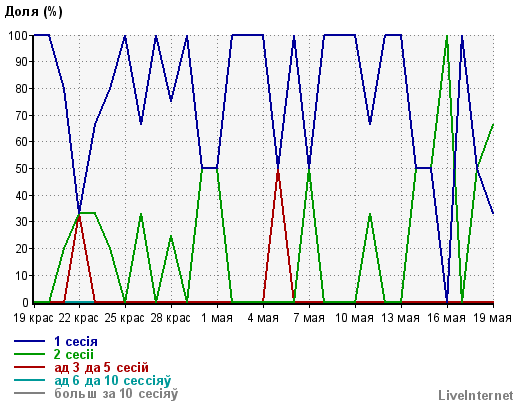This screenshot has height=405, width=520.
Task: Select 'ад 6 да 10 сессіяў' legend label
Action: tap(112, 380)
